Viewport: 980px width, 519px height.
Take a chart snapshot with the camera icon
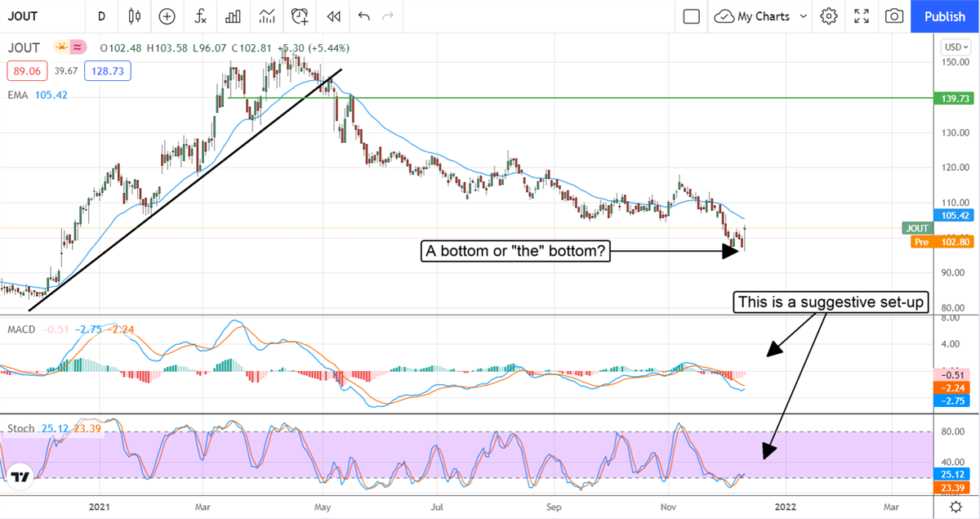click(894, 16)
